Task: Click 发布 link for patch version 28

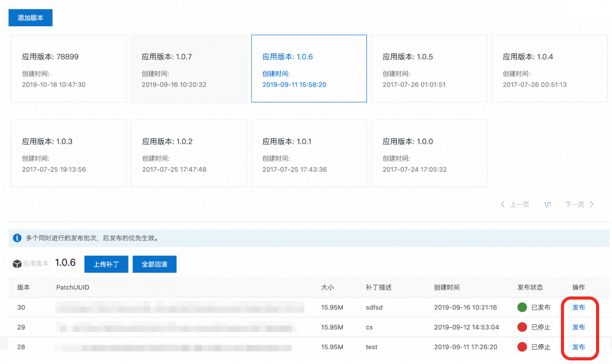Action: click(x=578, y=347)
